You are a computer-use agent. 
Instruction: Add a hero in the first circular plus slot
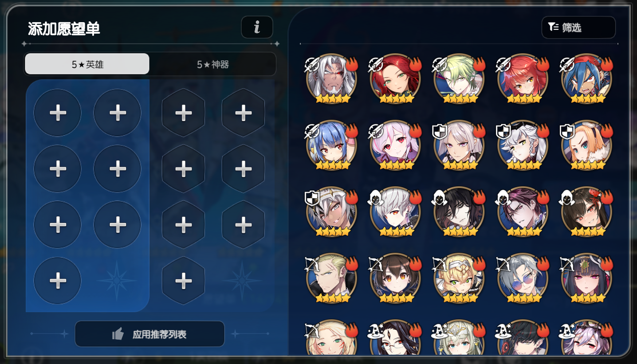(58, 113)
